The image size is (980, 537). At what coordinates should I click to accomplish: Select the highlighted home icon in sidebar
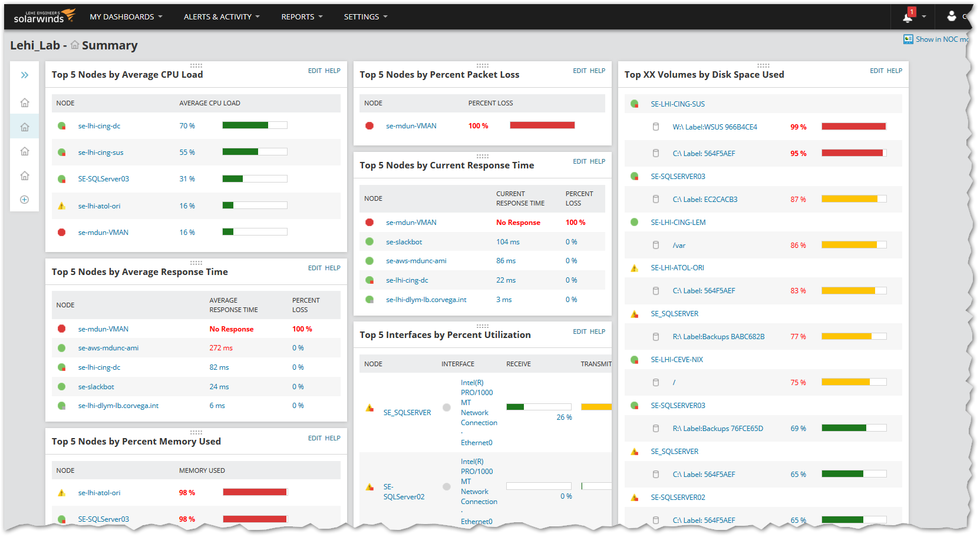25,127
